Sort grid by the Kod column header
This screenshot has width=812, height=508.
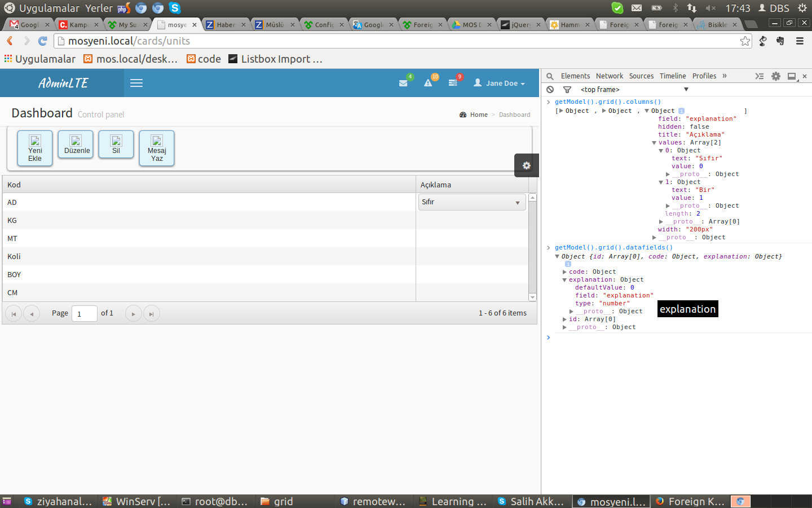209,185
